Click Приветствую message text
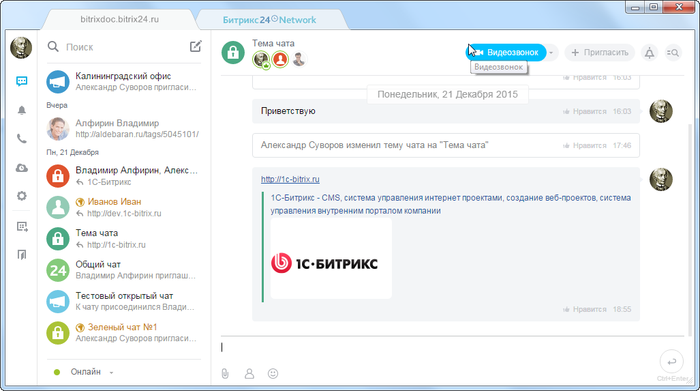The image size is (700, 391). tap(288, 111)
